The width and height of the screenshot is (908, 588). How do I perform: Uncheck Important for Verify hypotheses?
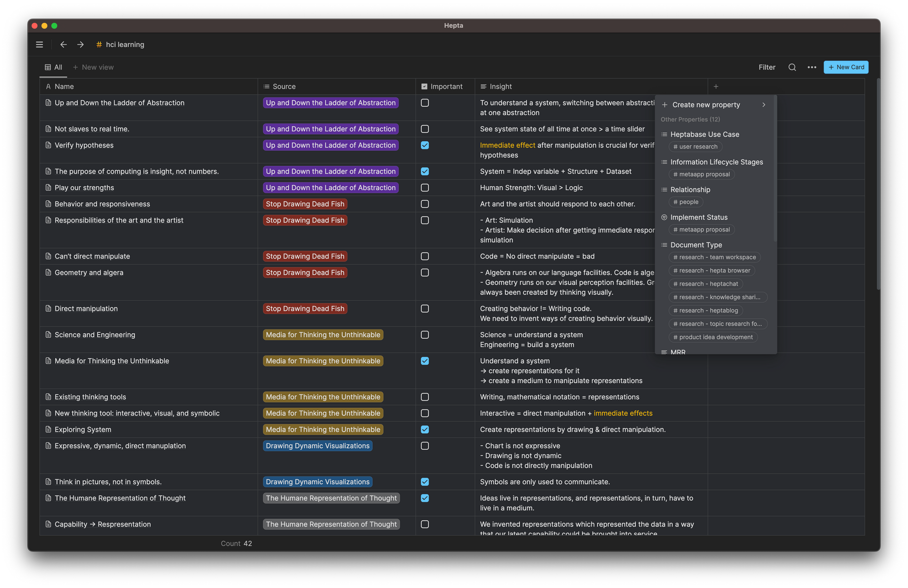(424, 145)
